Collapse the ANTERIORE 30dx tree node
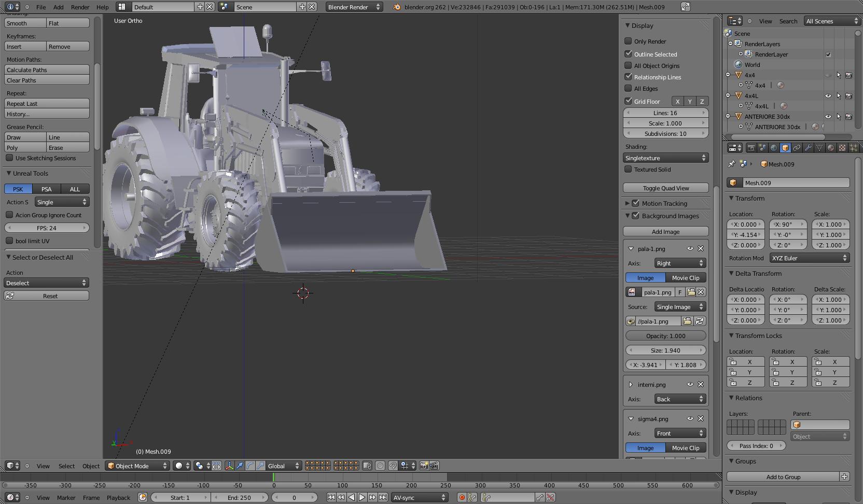 tap(728, 117)
